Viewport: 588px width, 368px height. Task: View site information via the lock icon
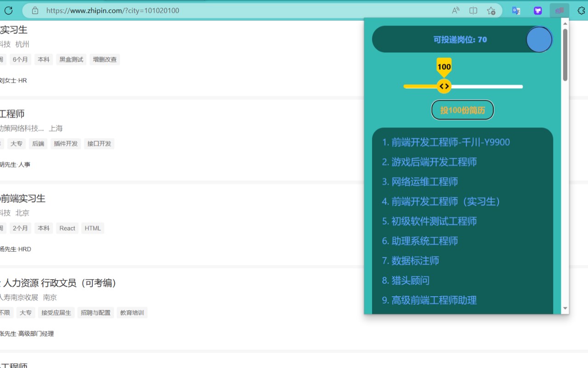35,11
